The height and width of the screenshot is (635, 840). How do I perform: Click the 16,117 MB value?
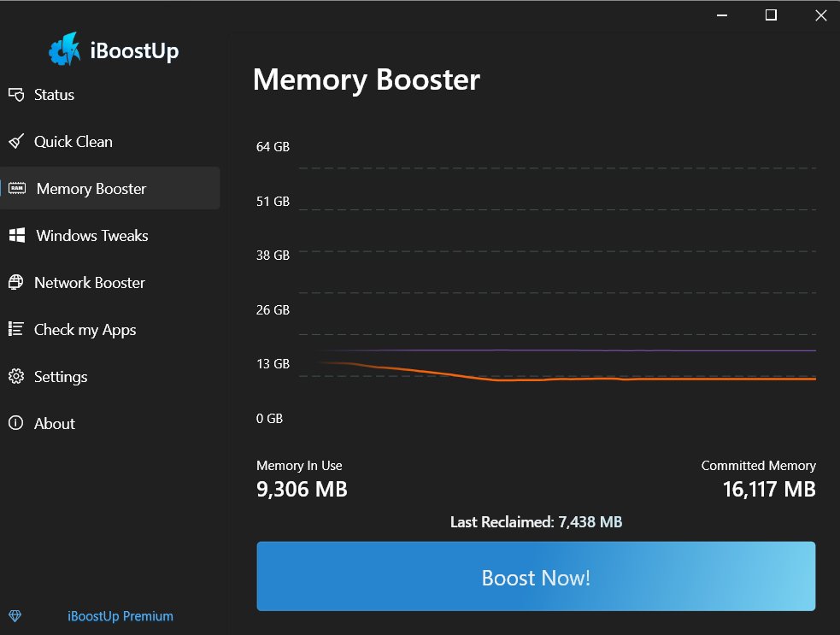[x=769, y=489]
